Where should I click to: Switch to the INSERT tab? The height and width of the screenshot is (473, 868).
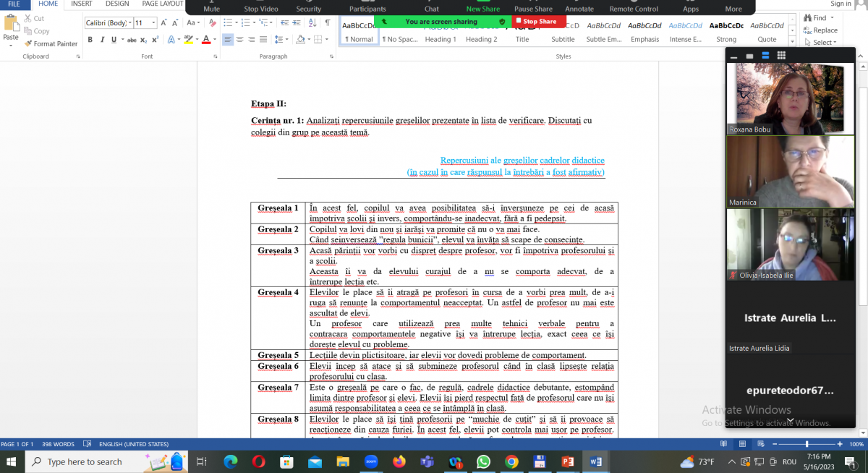[81, 4]
